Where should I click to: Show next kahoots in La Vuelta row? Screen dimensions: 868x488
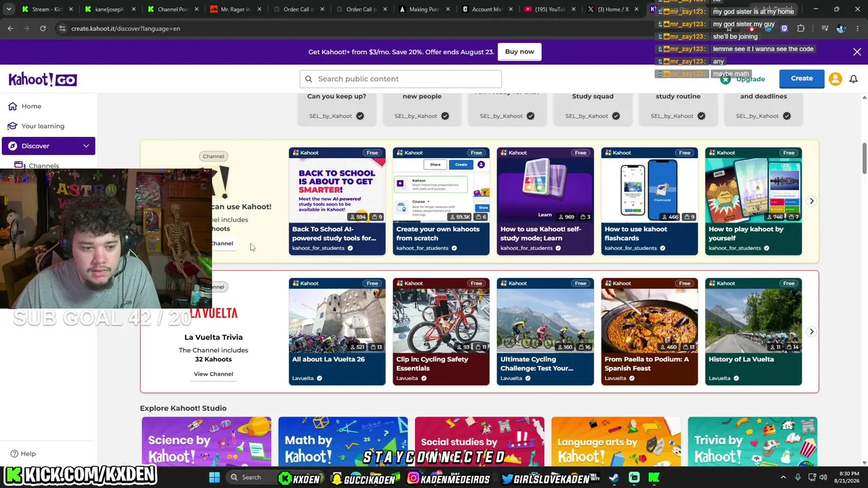[x=812, y=331]
